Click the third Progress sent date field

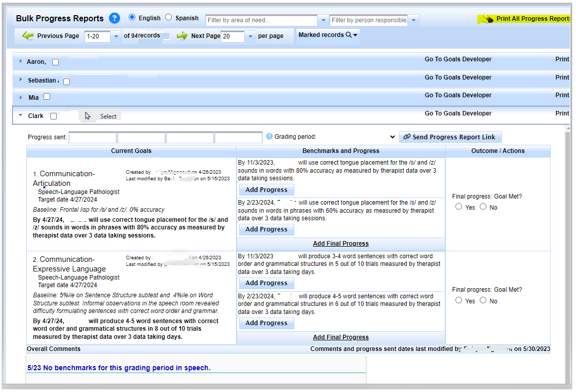pos(190,137)
